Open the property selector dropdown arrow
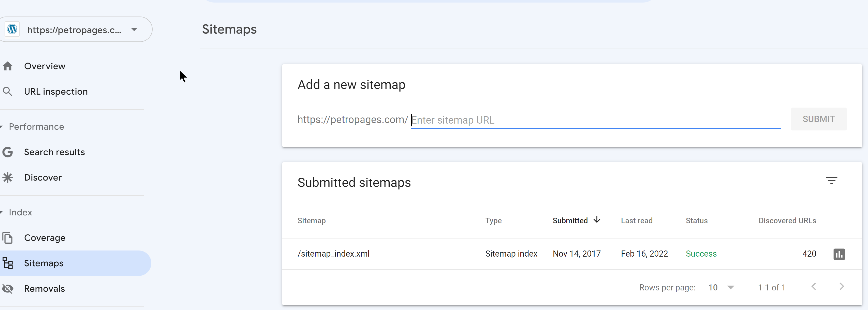 [x=134, y=29]
